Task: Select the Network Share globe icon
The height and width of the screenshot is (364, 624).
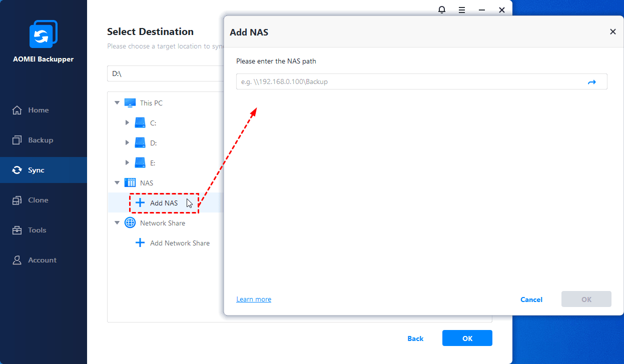Action: [x=130, y=223]
